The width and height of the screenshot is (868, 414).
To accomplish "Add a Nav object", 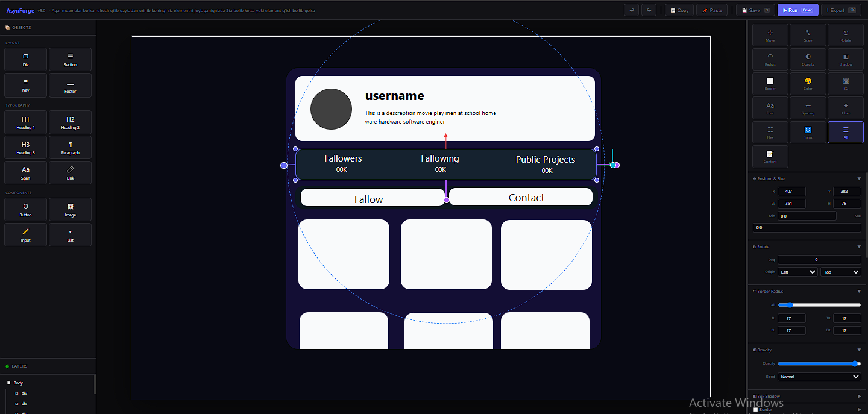I will [25, 85].
